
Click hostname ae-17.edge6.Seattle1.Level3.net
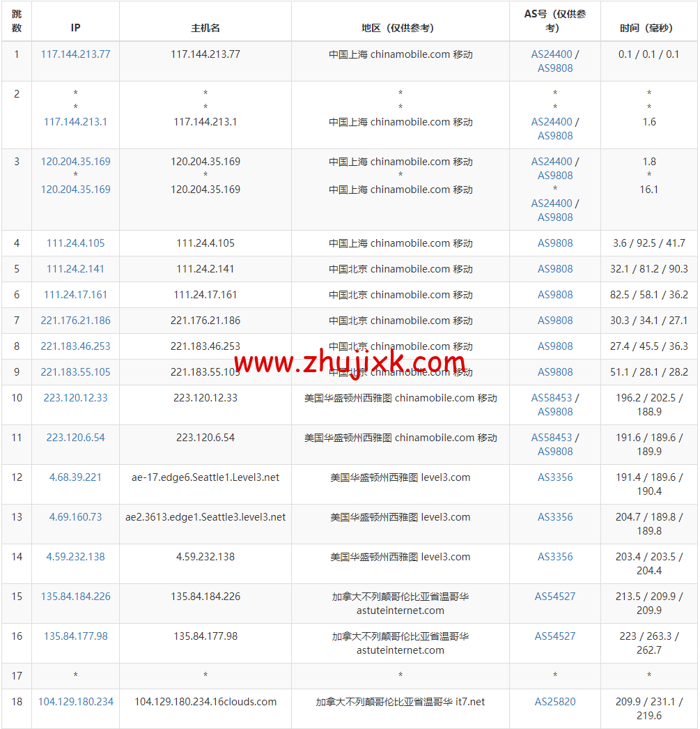coord(205,477)
